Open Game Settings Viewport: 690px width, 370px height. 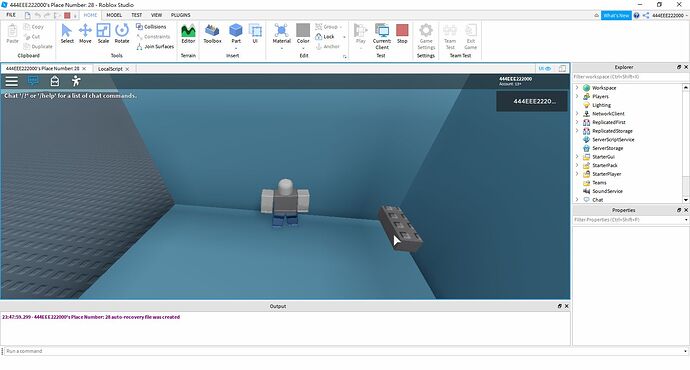click(x=426, y=36)
